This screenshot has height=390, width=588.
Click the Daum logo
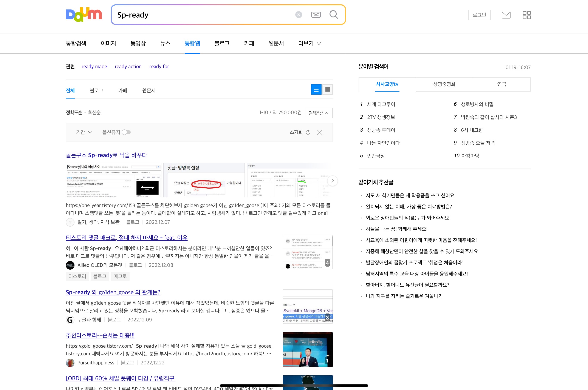(x=84, y=15)
